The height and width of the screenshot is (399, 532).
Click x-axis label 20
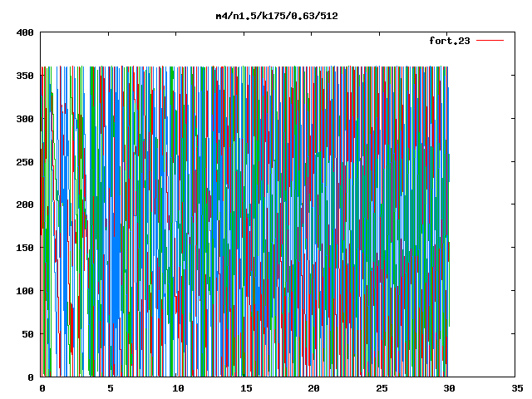[x=313, y=388]
